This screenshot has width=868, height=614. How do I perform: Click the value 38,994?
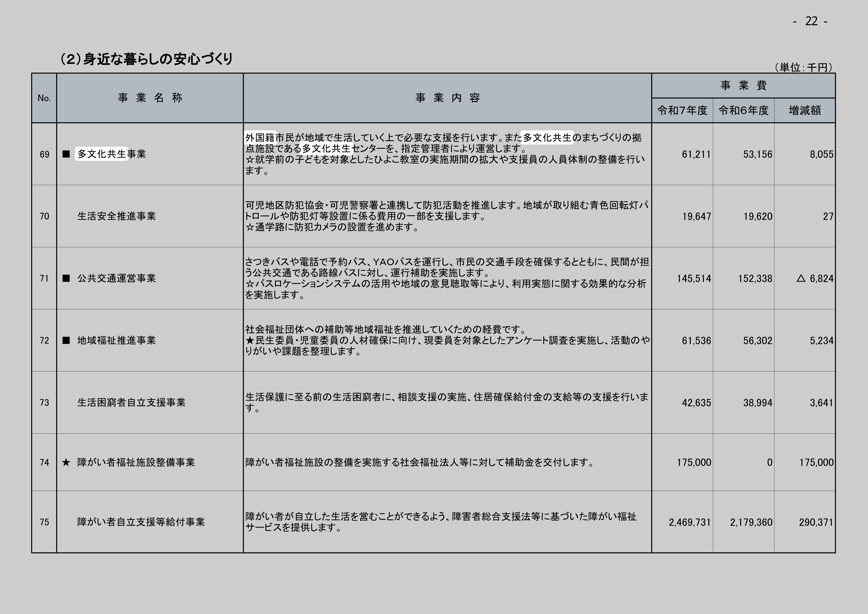point(758,403)
